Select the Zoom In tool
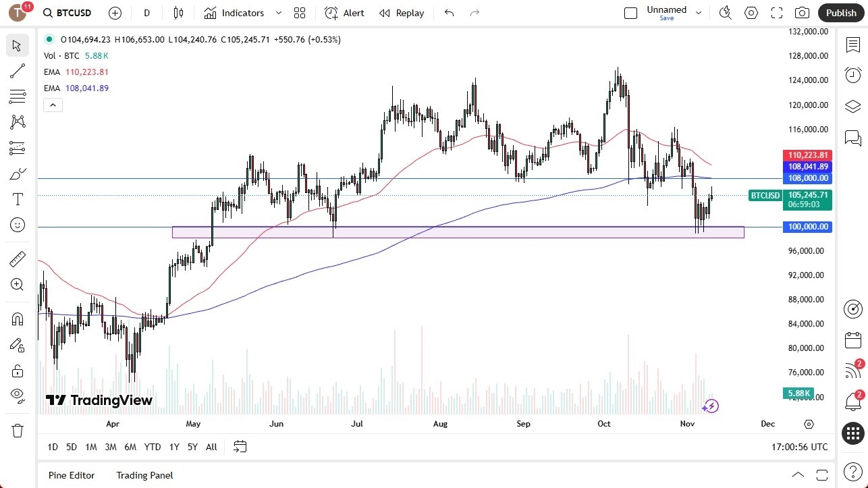The image size is (868, 488). pos(18,284)
